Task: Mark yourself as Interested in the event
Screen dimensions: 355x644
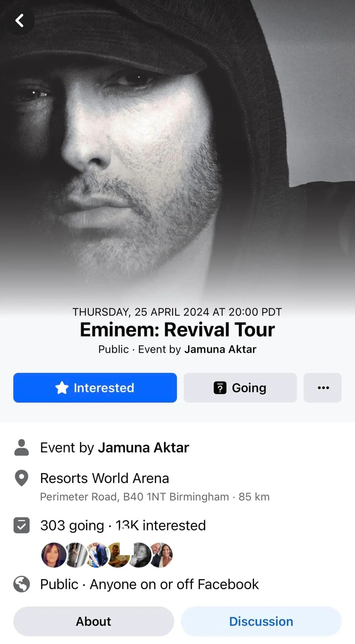Action: click(x=95, y=387)
